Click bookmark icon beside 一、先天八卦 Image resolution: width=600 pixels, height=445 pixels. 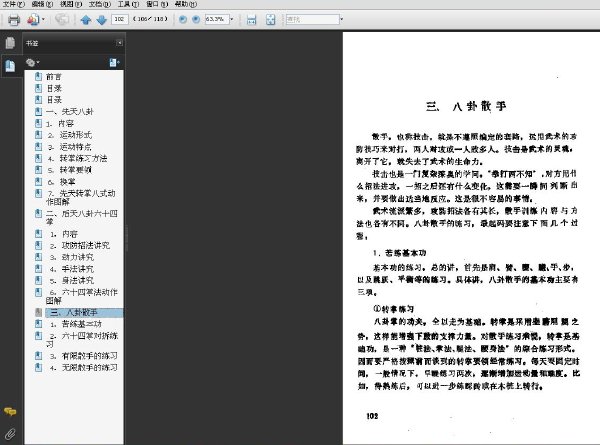[x=38, y=111]
